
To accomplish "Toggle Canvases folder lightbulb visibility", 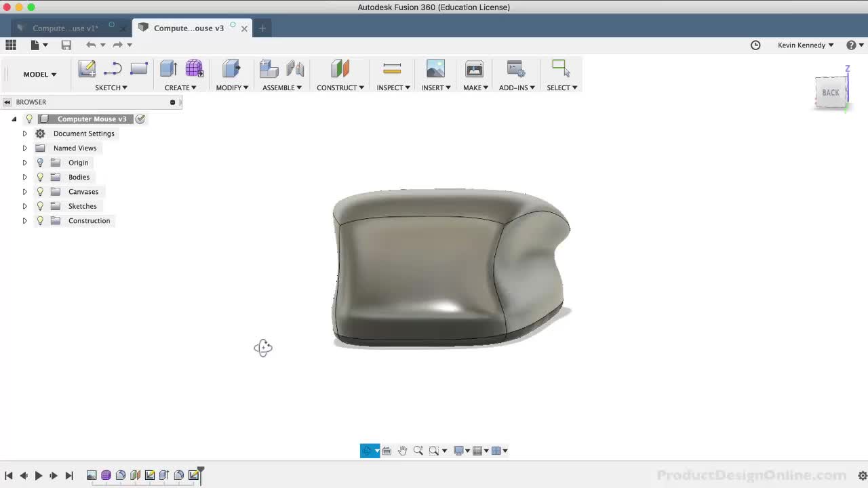I will (40, 192).
